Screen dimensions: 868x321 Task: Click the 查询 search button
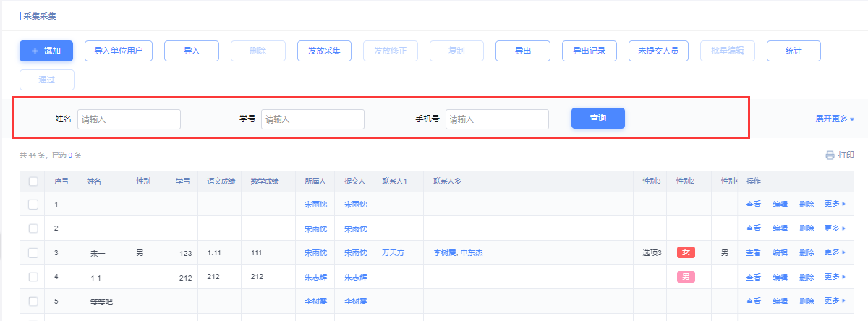click(x=597, y=119)
